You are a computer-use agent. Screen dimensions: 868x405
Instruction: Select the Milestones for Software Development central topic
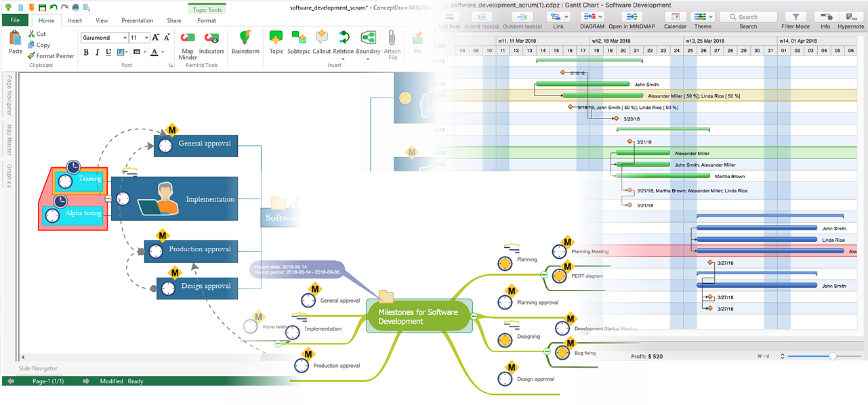[x=418, y=316]
